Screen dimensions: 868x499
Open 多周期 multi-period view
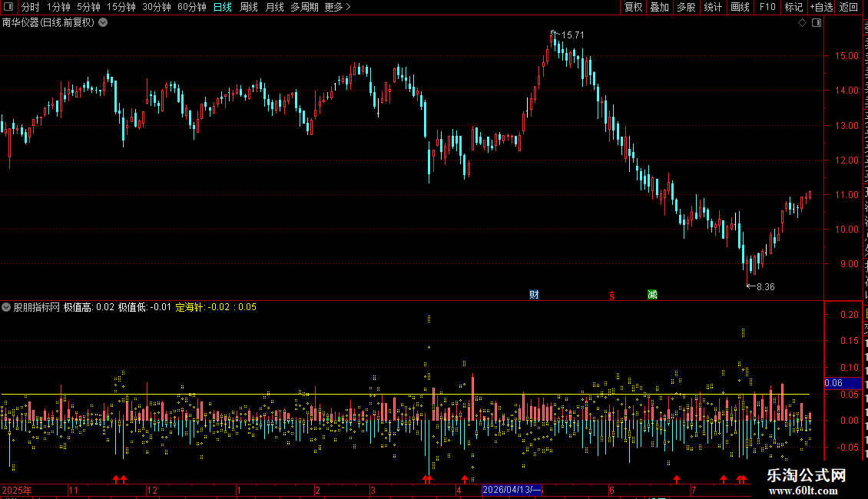(304, 7)
